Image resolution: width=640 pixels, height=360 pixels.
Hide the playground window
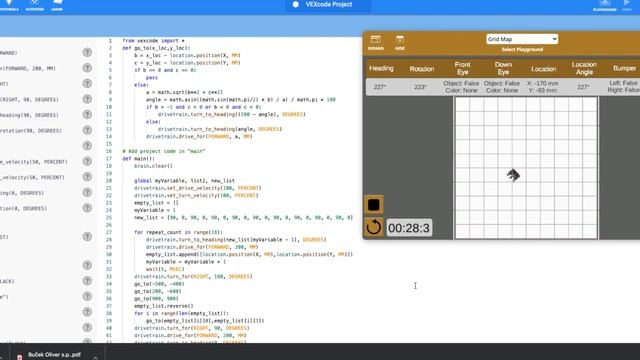click(x=400, y=42)
